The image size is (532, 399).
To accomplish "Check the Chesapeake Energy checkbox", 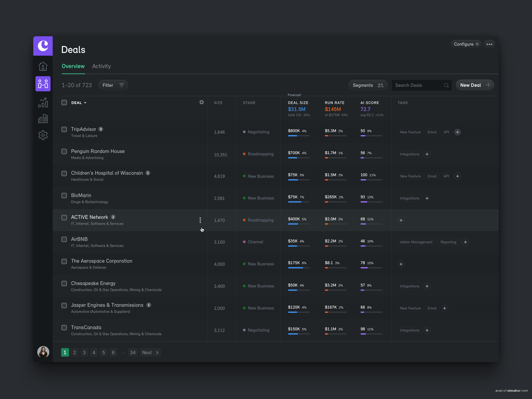I will click(x=64, y=284).
